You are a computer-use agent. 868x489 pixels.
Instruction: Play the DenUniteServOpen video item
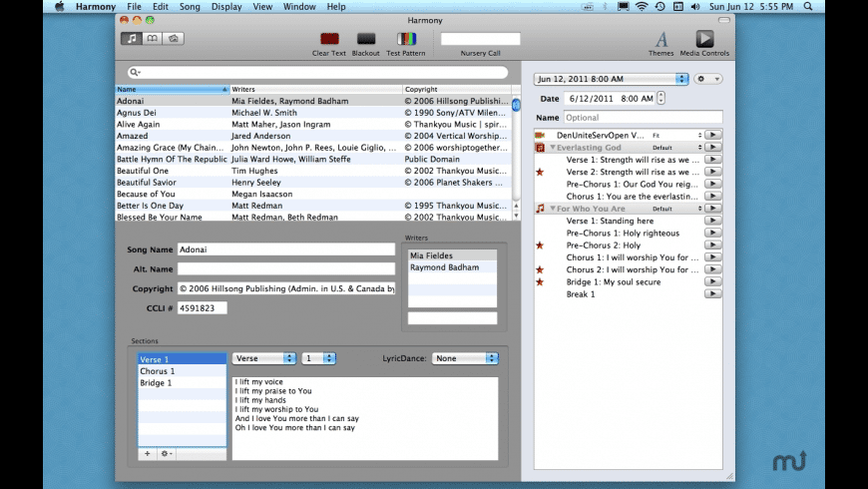click(x=713, y=135)
